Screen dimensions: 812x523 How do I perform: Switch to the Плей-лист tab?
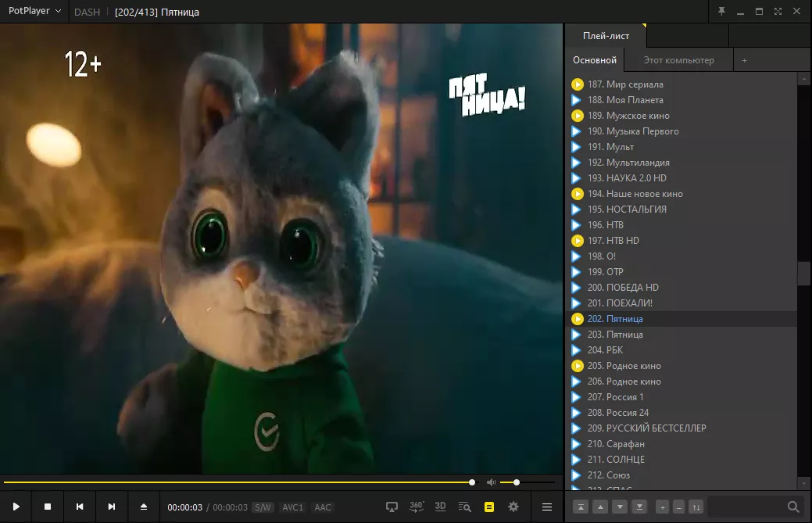click(x=606, y=36)
